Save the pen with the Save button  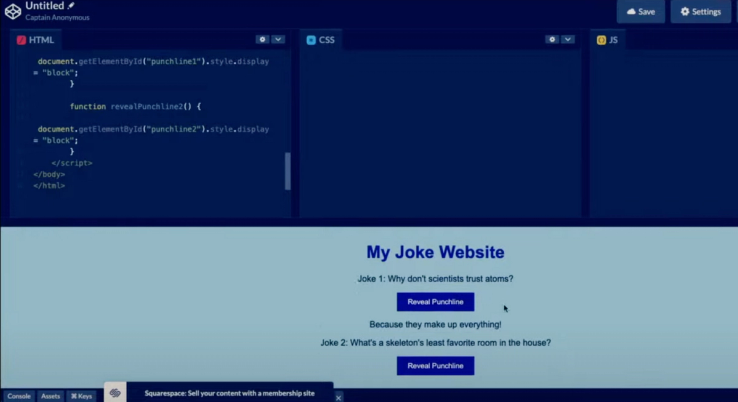[640, 12]
